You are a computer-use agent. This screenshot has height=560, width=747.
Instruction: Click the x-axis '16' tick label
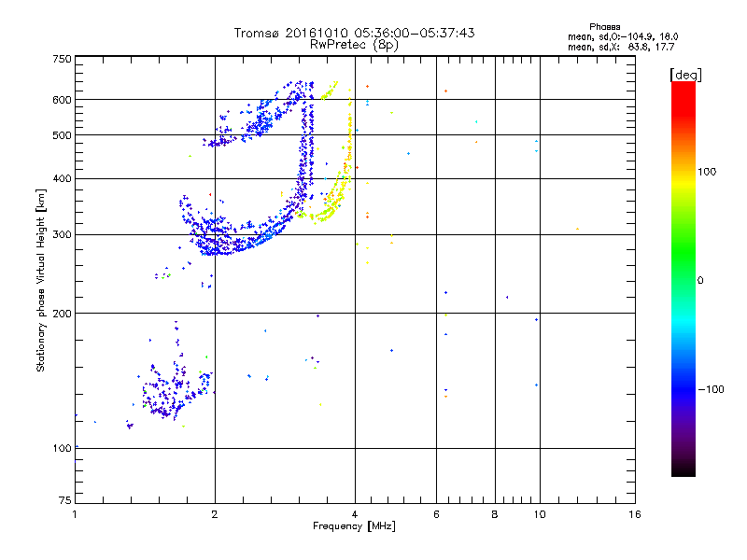tap(635, 514)
